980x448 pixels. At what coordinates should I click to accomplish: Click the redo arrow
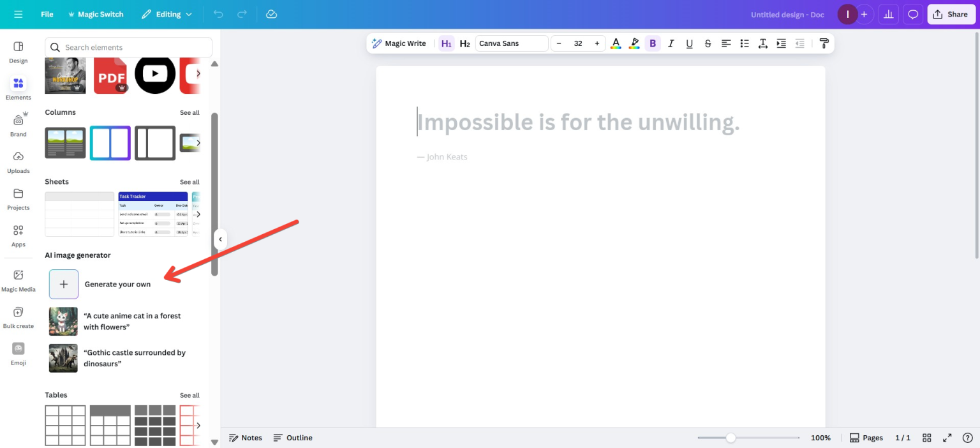242,14
